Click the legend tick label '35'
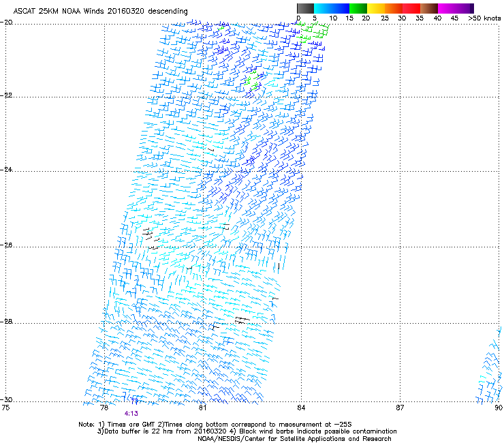 pos(420,18)
